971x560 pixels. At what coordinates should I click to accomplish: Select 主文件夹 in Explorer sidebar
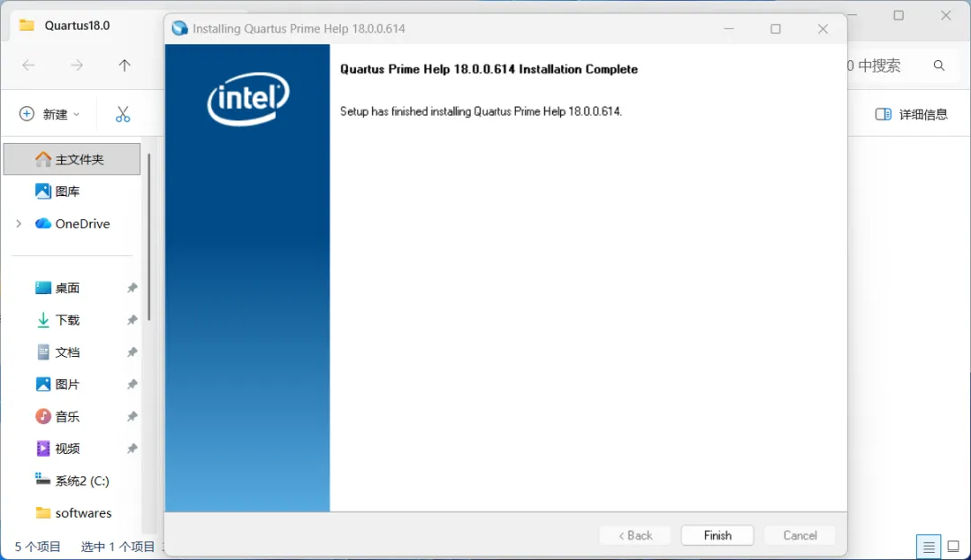(x=72, y=159)
